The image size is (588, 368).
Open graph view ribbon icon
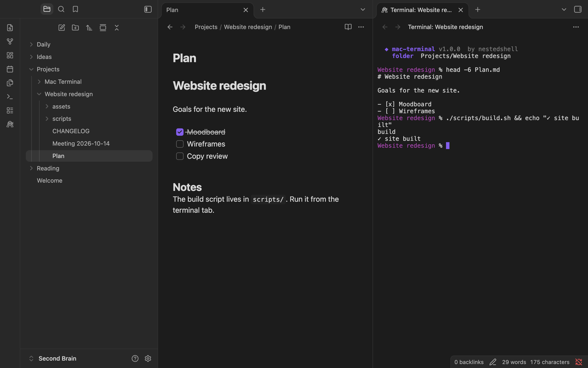pos(10,42)
